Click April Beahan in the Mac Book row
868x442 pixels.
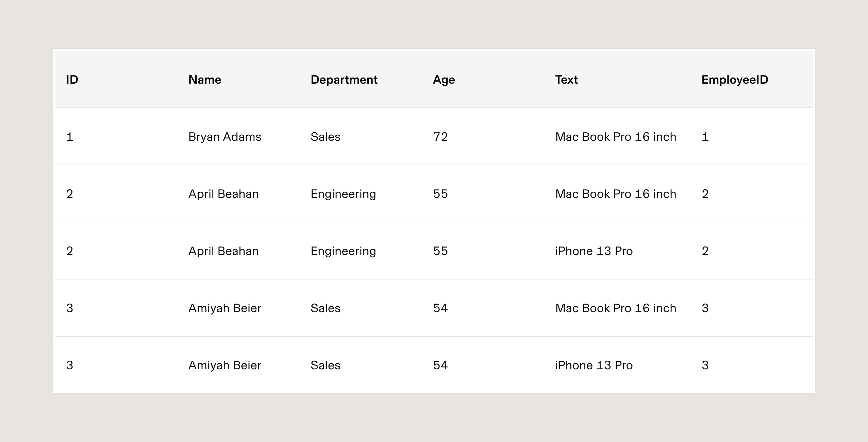pyautogui.click(x=223, y=194)
